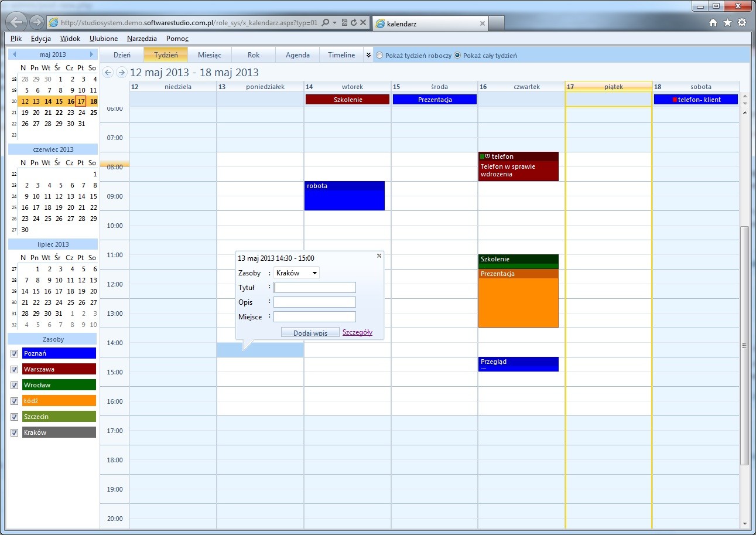Open the Widok menu
Viewport: 756px width, 535px height.
(x=71, y=39)
